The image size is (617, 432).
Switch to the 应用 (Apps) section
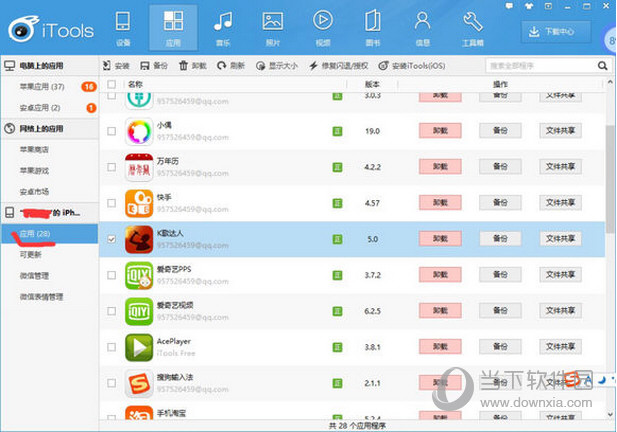point(173,28)
